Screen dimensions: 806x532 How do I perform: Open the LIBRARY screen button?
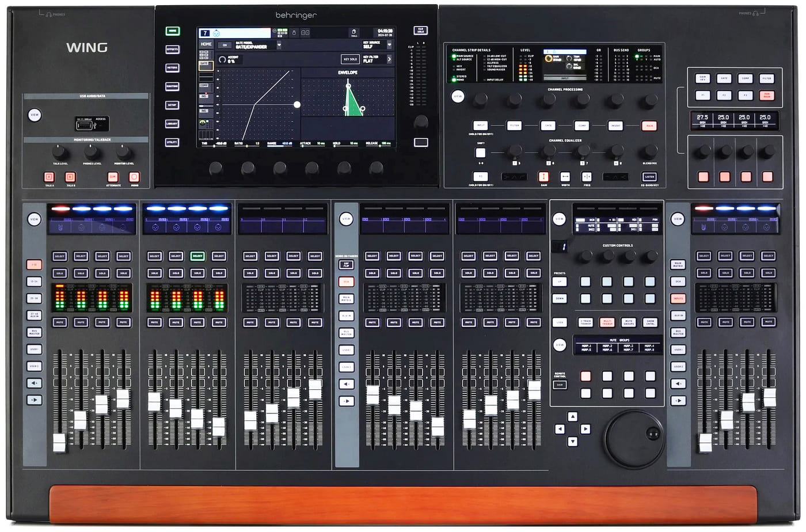click(x=172, y=124)
